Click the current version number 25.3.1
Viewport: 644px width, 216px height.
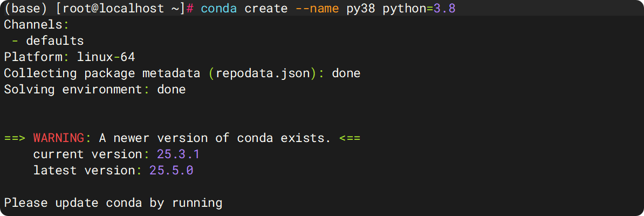(x=179, y=154)
